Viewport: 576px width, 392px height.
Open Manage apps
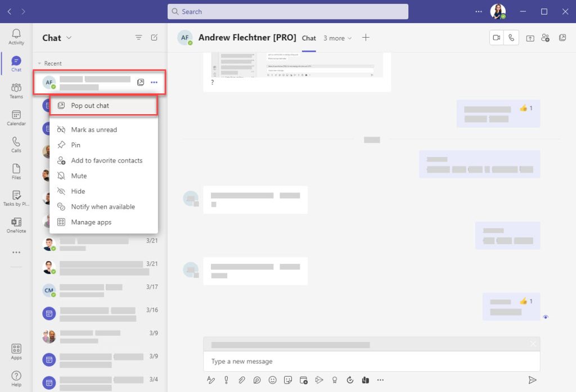click(103, 222)
